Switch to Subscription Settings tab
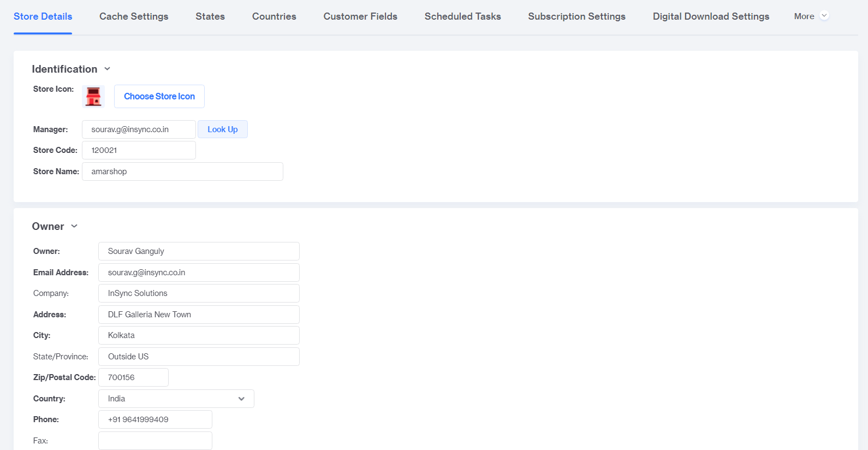This screenshot has height=450, width=868. coord(576,16)
